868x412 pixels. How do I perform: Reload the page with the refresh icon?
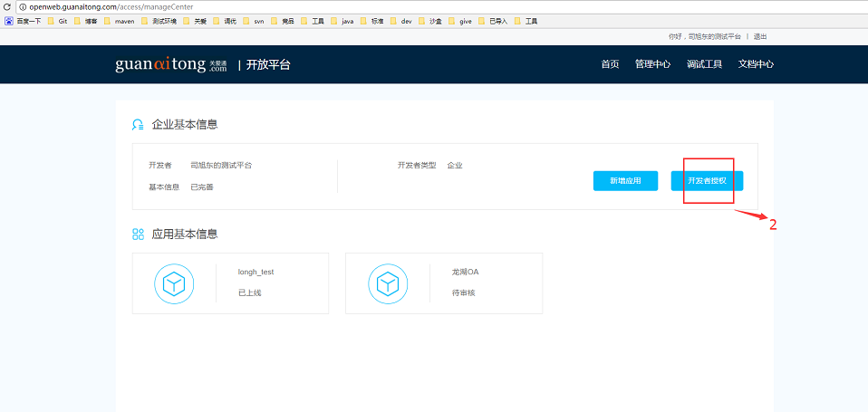pos(7,7)
